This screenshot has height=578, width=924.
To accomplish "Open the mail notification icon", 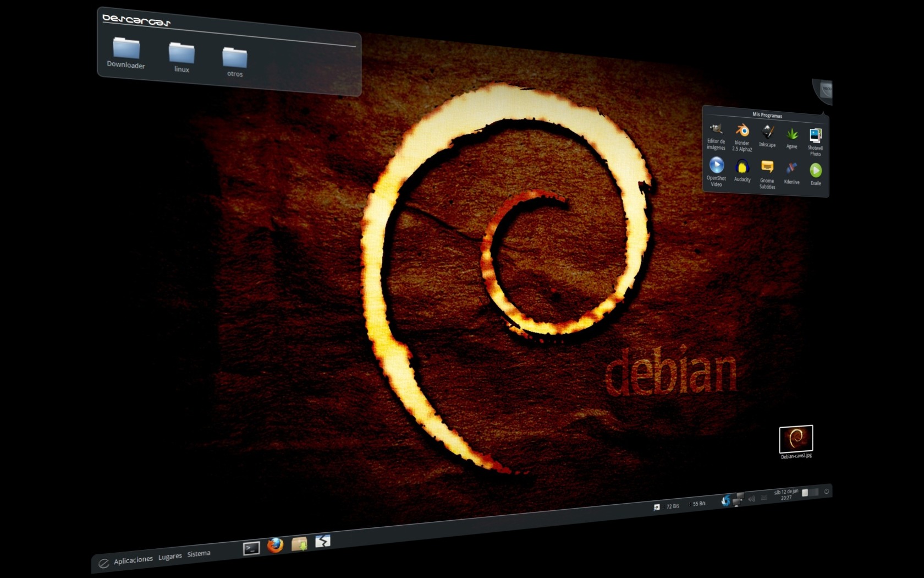I will 764,498.
